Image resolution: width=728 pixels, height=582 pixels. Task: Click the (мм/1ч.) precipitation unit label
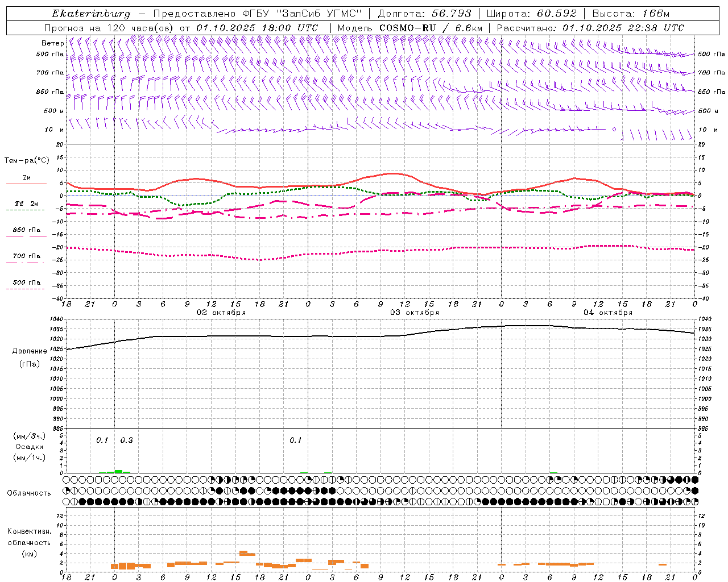(x=30, y=458)
